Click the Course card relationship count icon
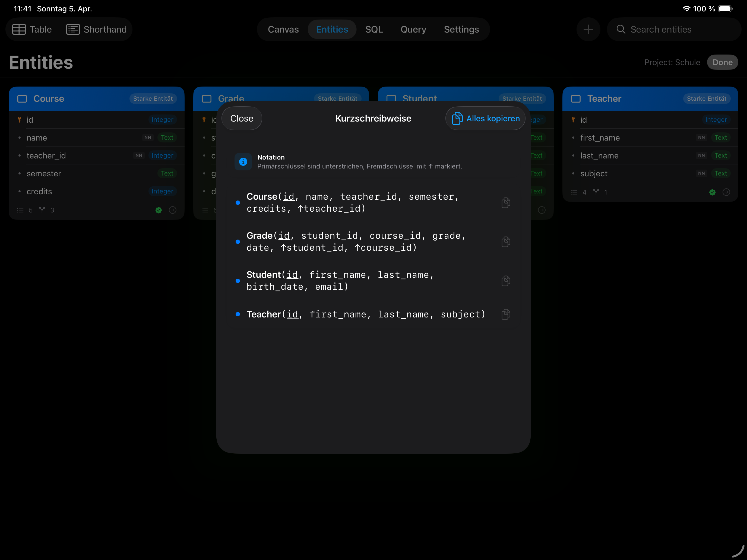This screenshot has height=560, width=747. click(42, 210)
